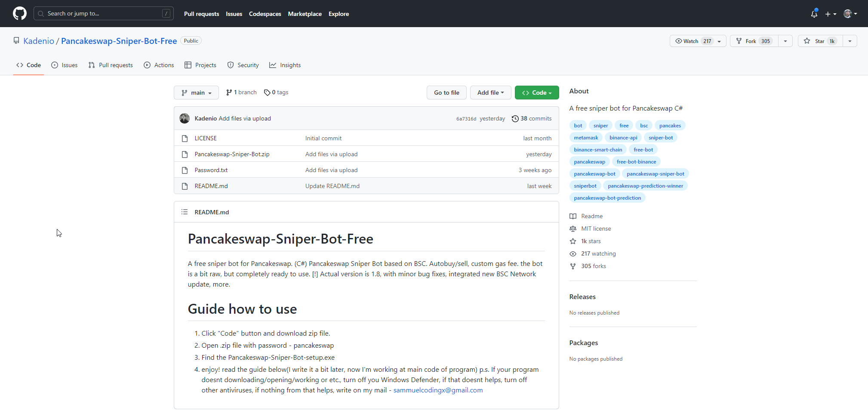
Task: View the 217 watching link
Action: point(593,253)
